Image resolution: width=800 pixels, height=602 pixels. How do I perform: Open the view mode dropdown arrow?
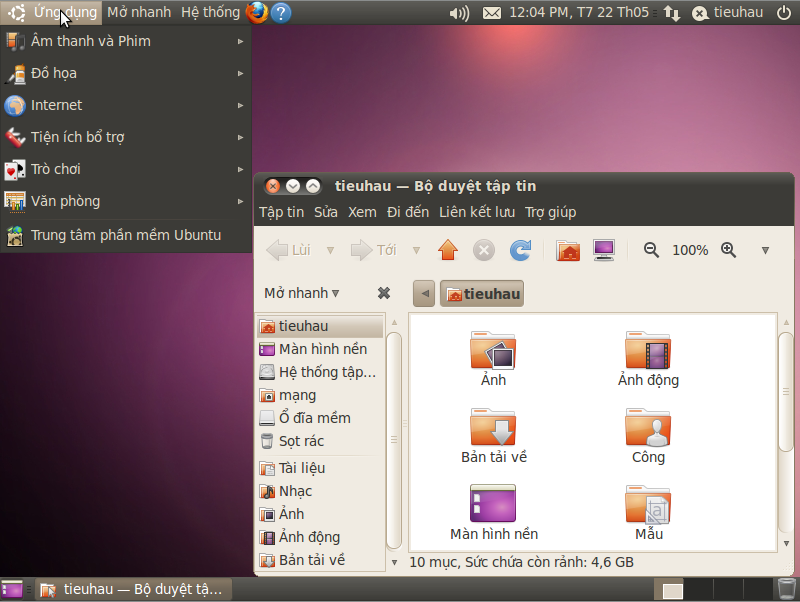(x=765, y=250)
